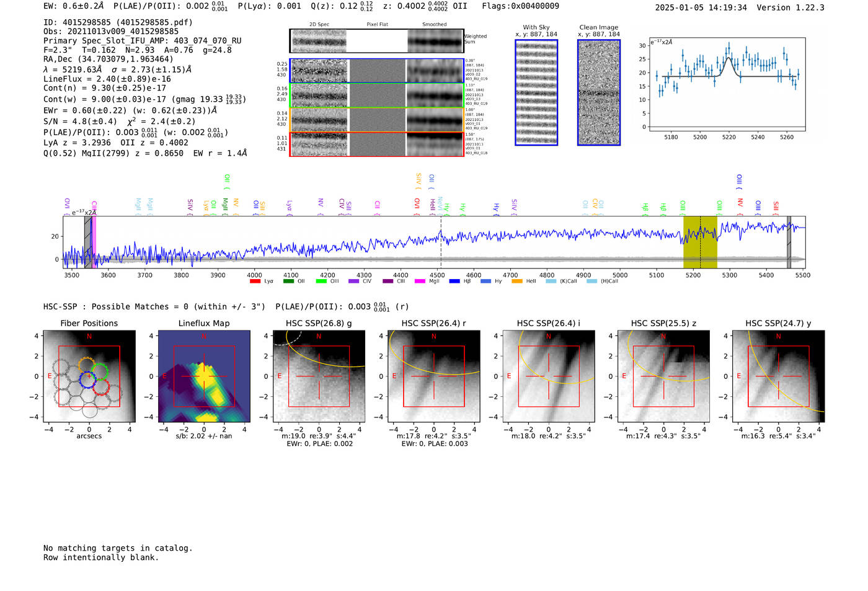The height and width of the screenshot is (591, 868).
Task: Click the 2025-01-05 14:19:34 timestamp
Action: click(x=701, y=8)
